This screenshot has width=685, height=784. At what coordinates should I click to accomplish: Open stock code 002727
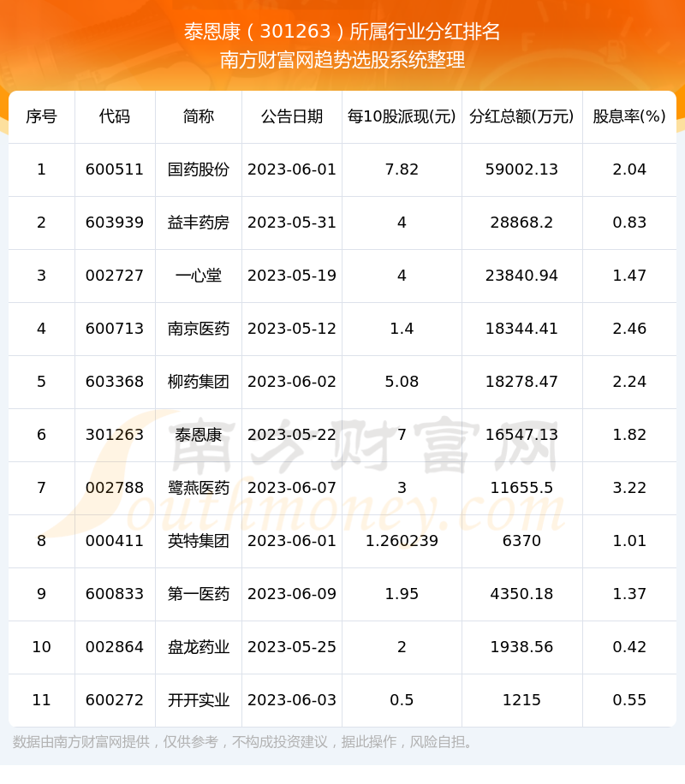tap(115, 276)
